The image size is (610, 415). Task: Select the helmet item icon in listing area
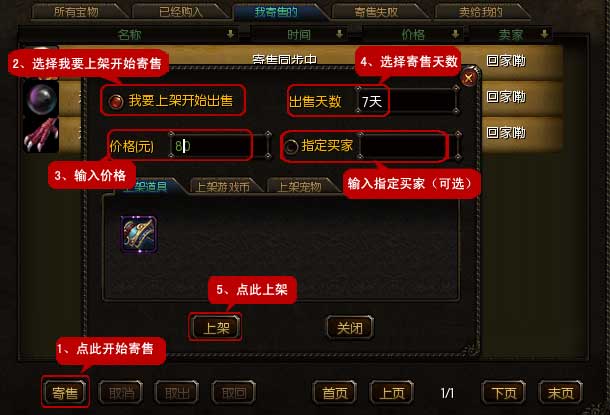[x=139, y=235]
